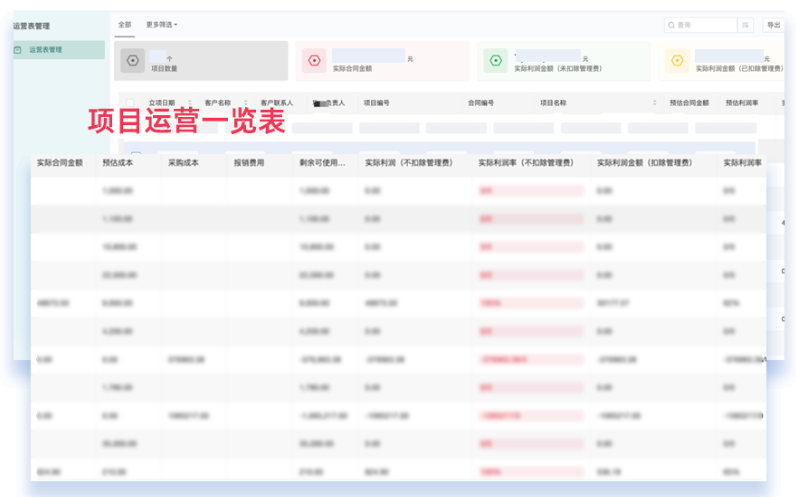The height and width of the screenshot is (497, 796).
Task: Open 运营表管理 menu item in sidebar
Action: (59, 50)
